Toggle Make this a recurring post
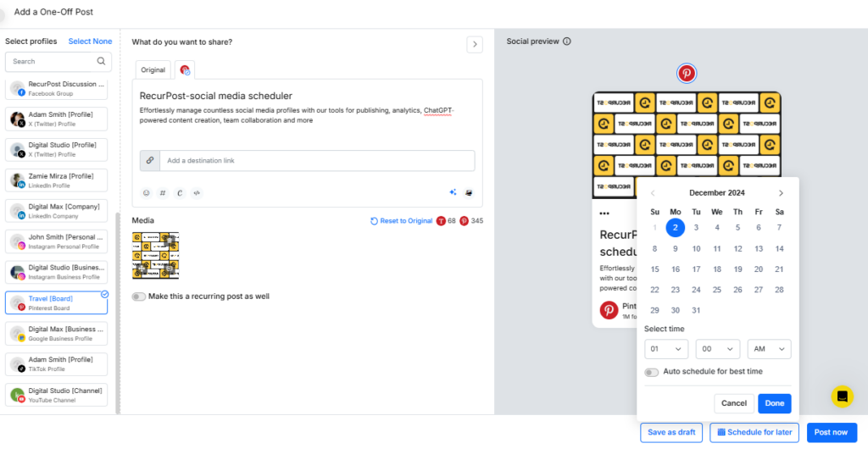The width and height of the screenshot is (868, 449). [x=139, y=297]
